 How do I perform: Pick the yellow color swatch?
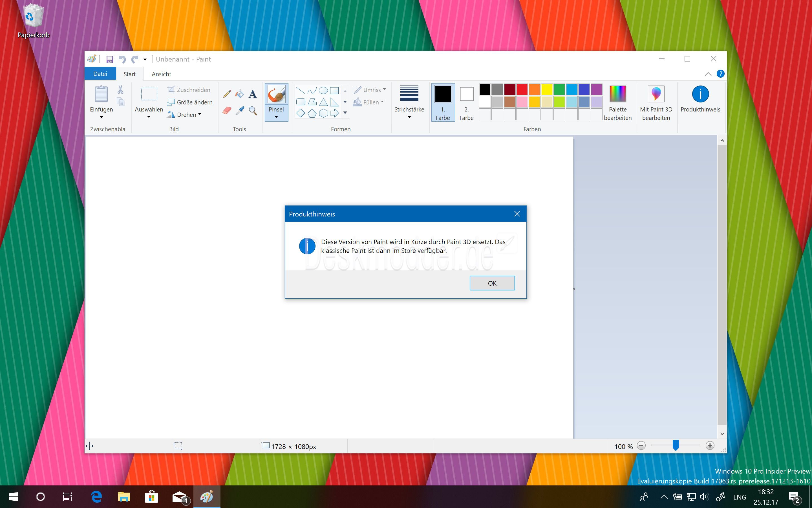547,89
